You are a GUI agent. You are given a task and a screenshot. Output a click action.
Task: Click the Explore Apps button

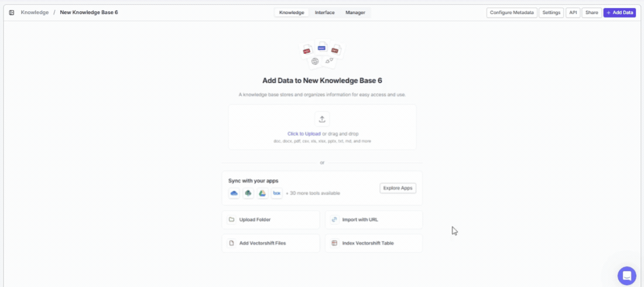coord(398,188)
